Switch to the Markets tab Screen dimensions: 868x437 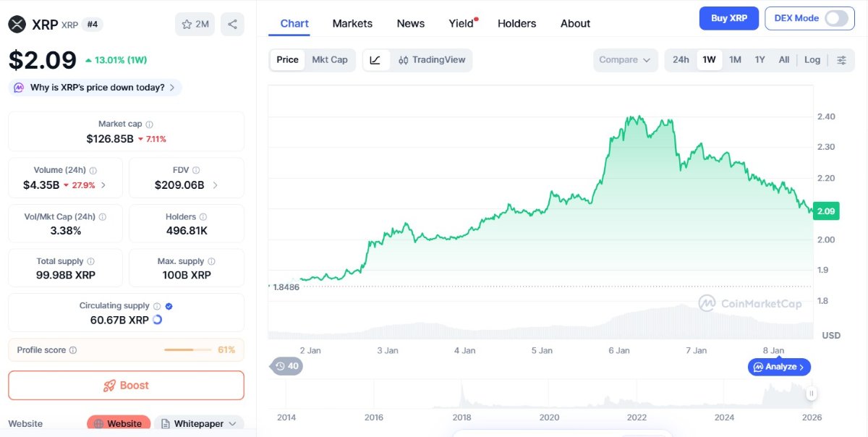pos(352,23)
